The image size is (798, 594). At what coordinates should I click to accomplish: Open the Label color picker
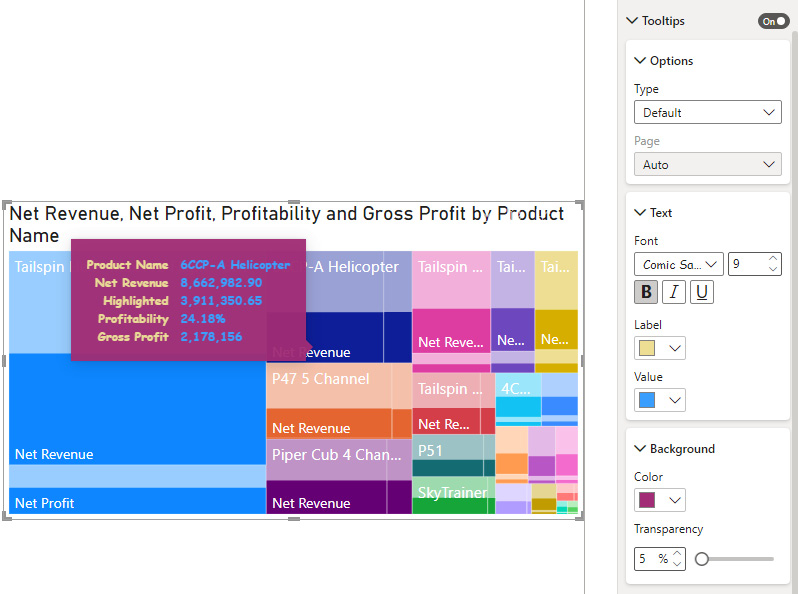click(x=660, y=348)
